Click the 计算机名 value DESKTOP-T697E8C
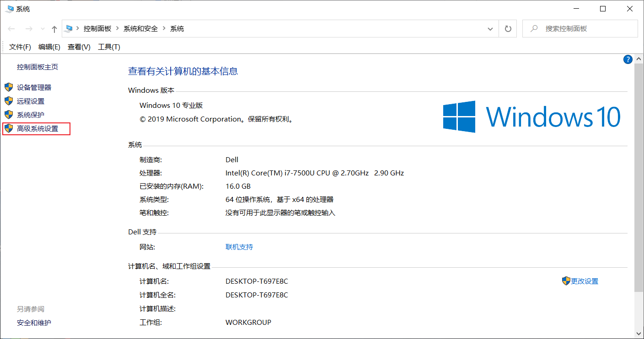Screen dimensions: 644x339 pos(257,281)
